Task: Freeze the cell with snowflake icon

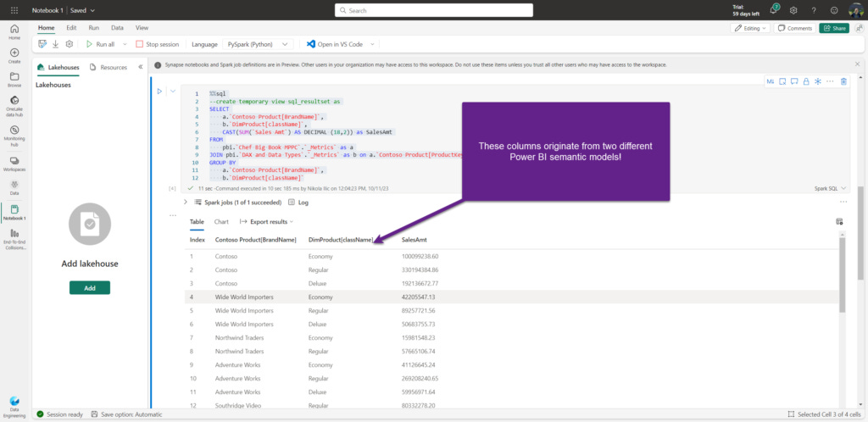Action: point(817,81)
